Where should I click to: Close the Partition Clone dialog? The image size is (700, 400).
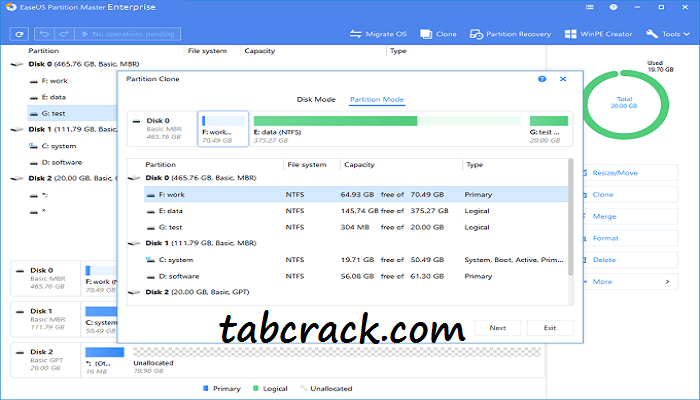[563, 79]
